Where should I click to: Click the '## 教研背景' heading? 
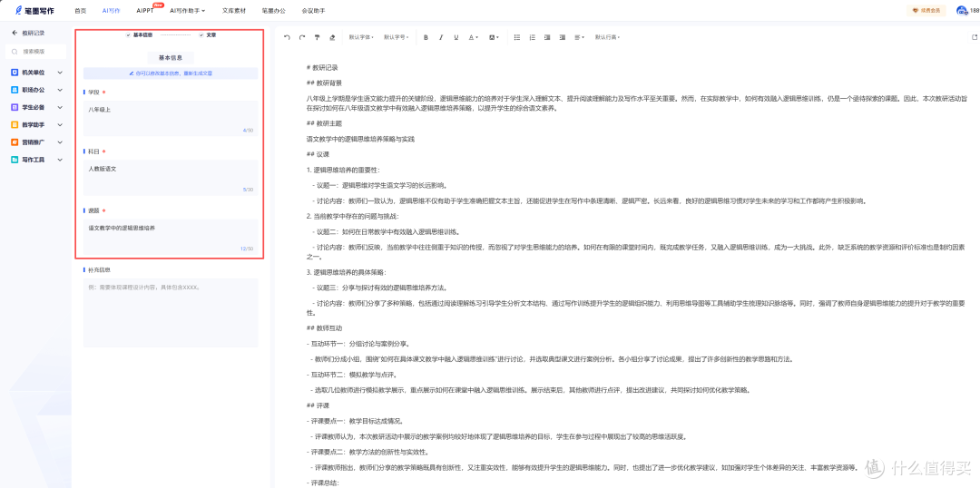pos(324,83)
